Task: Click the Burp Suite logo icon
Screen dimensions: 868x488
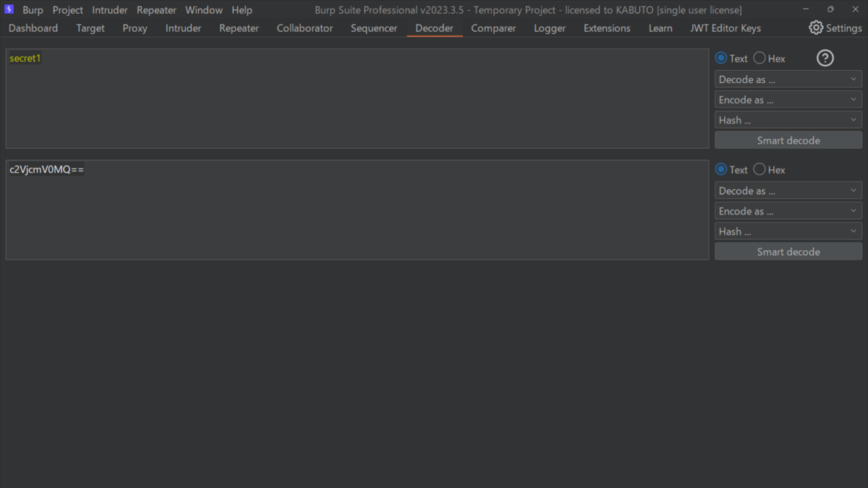Action: [9, 9]
